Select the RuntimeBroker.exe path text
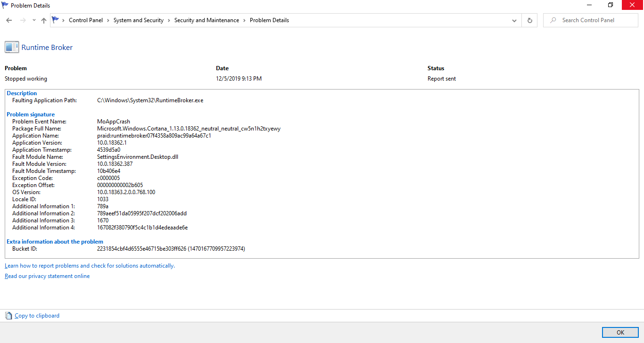 pyautogui.click(x=150, y=100)
